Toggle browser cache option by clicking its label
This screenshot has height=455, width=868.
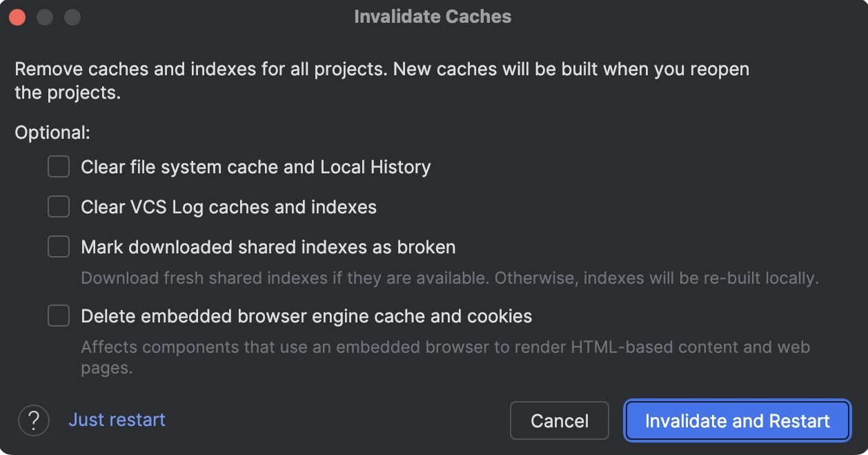click(306, 316)
